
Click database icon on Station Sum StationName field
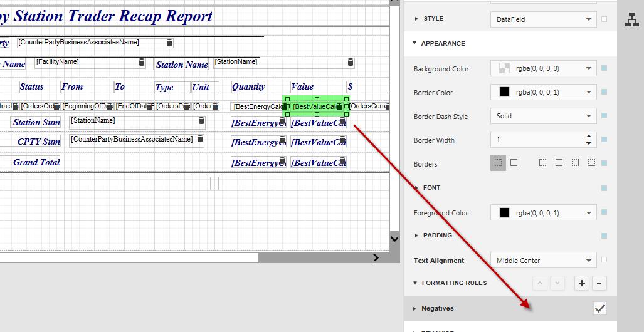(201, 121)
